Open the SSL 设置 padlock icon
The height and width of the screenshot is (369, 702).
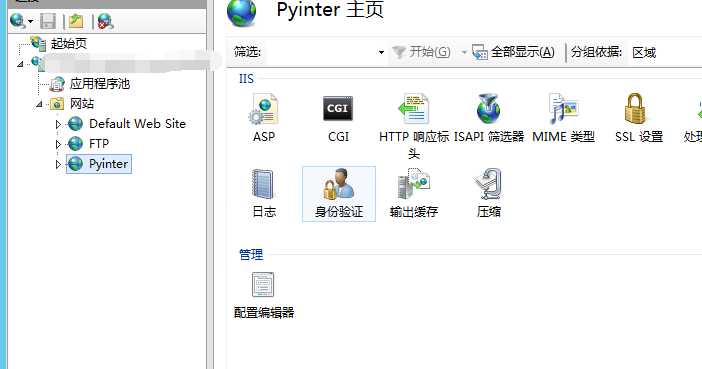[635, 109]
